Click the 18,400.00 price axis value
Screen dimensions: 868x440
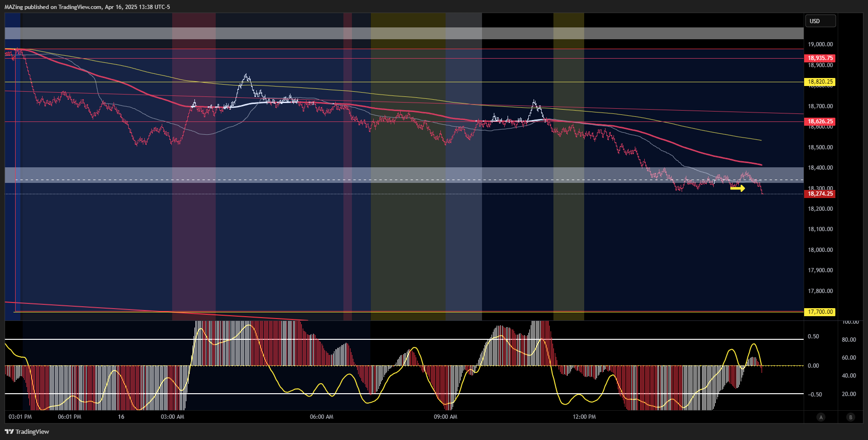820,168
